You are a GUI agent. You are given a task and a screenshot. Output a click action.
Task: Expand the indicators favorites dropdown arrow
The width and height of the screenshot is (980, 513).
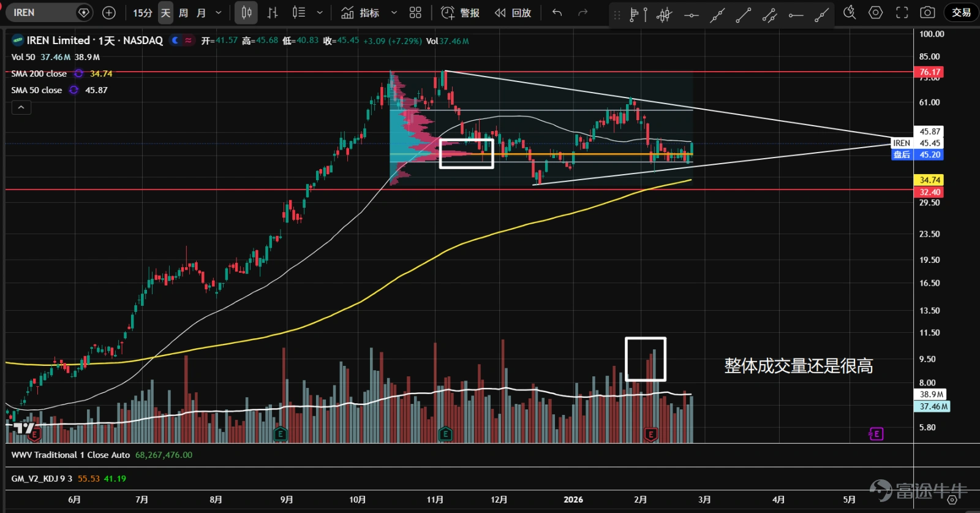tap(394, 13)
